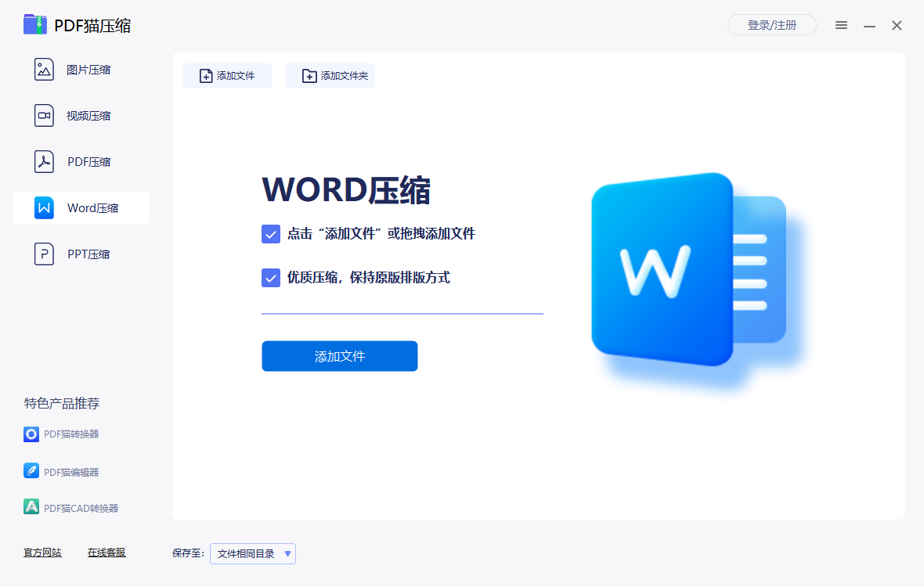Select the 视频压缩 video camera icon

44,115
